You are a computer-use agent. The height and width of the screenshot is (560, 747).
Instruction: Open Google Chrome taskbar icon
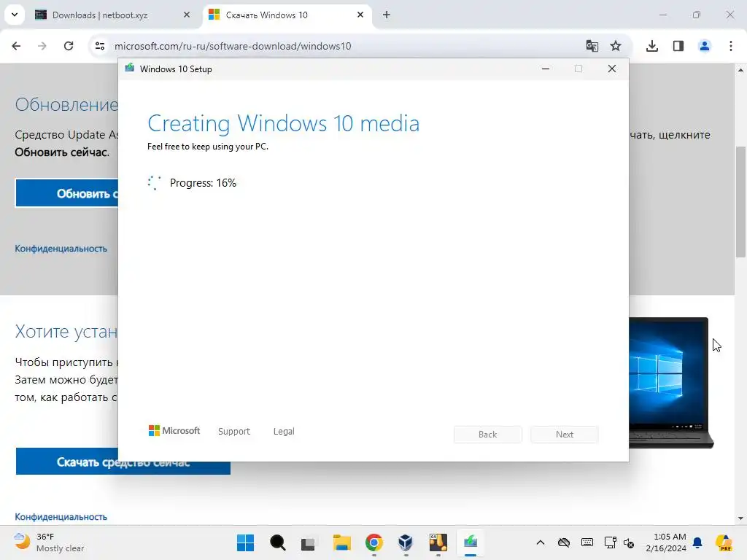tap(374, 542)
